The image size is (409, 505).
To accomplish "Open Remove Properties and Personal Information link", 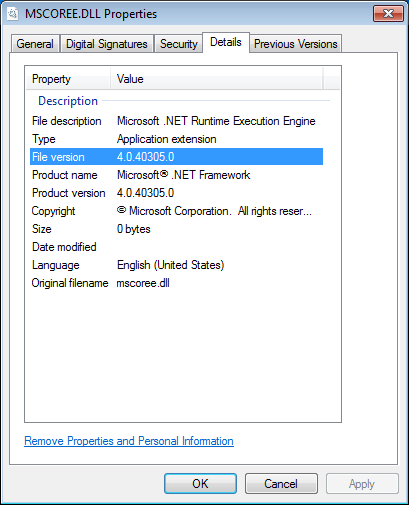I will pyautogui.click(x=129, y=441).
